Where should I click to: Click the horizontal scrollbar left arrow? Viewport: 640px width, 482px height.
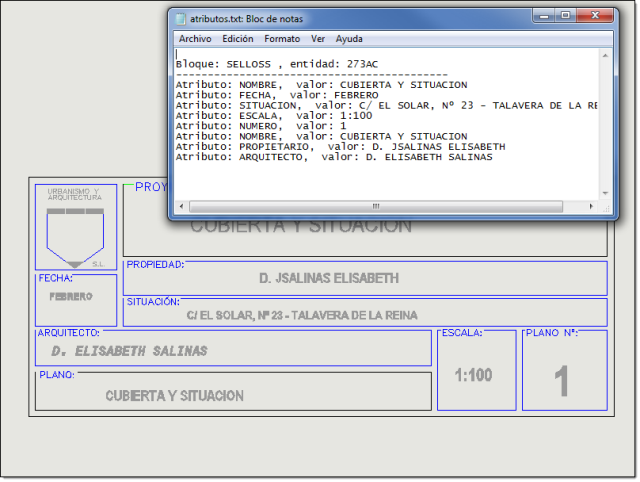(x=182, y=207)
